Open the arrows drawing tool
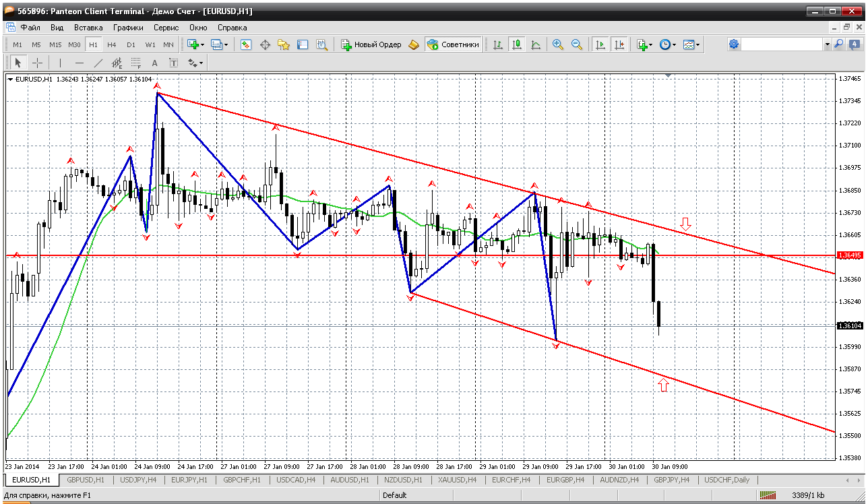 [192, 63]
